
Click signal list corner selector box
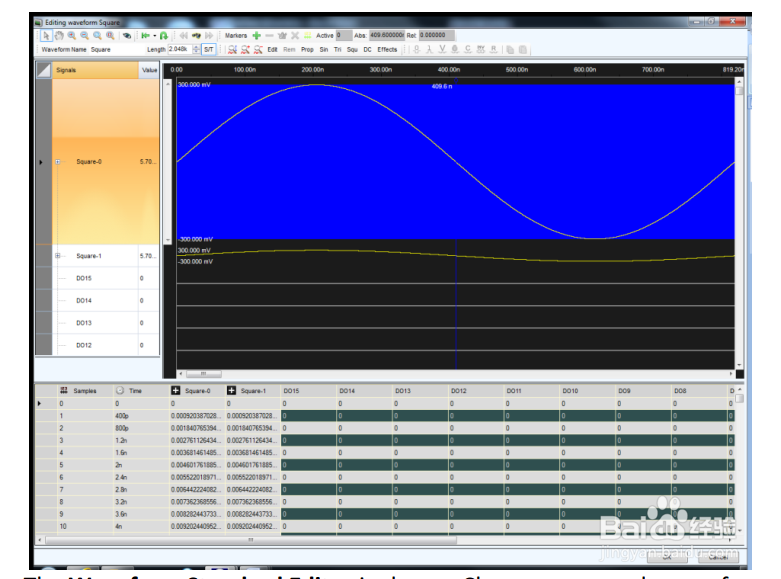click(44, 70)
